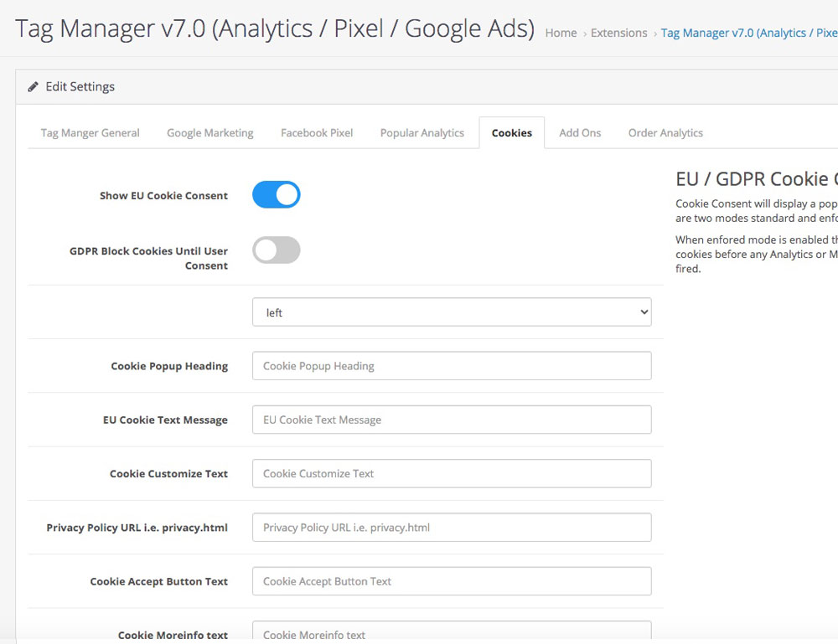Open the Tag Manger General tab
The width and height of the screenshot is (838, 644).
click(91, 133)
